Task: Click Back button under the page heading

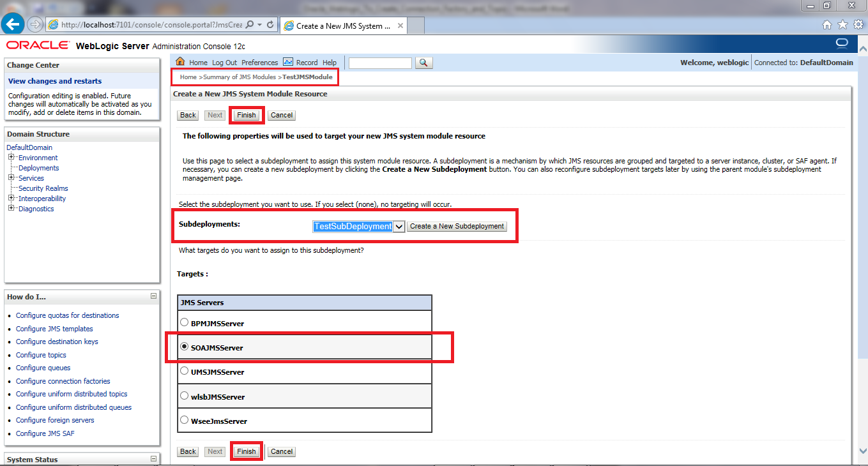Action: (x=188, y=116)
